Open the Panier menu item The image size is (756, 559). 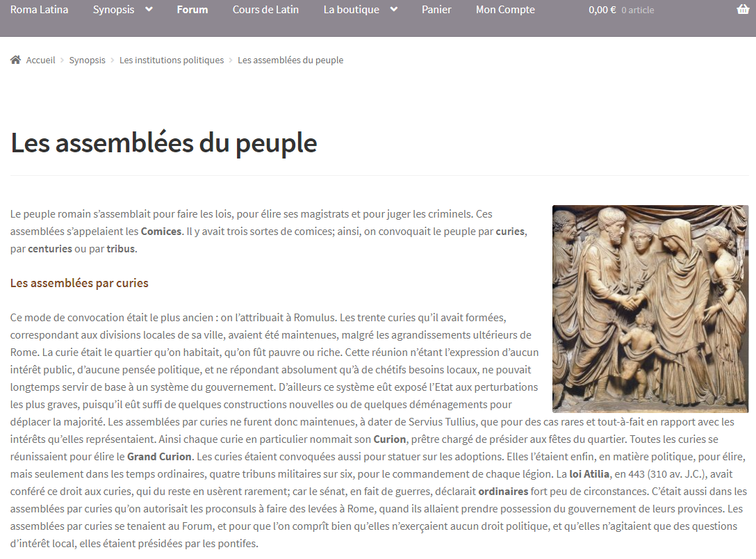[x=436, y=10]
